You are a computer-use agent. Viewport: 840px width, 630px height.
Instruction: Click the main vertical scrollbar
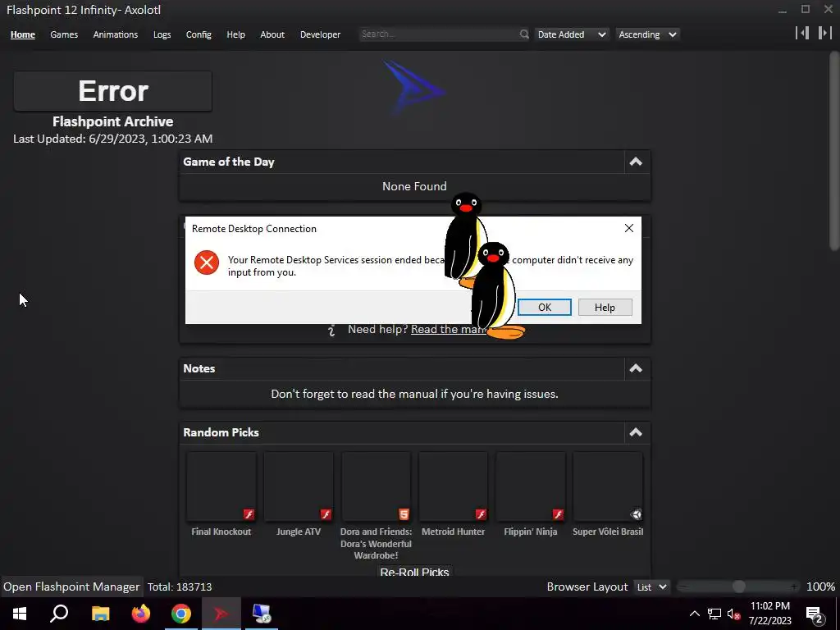[834, 150]
